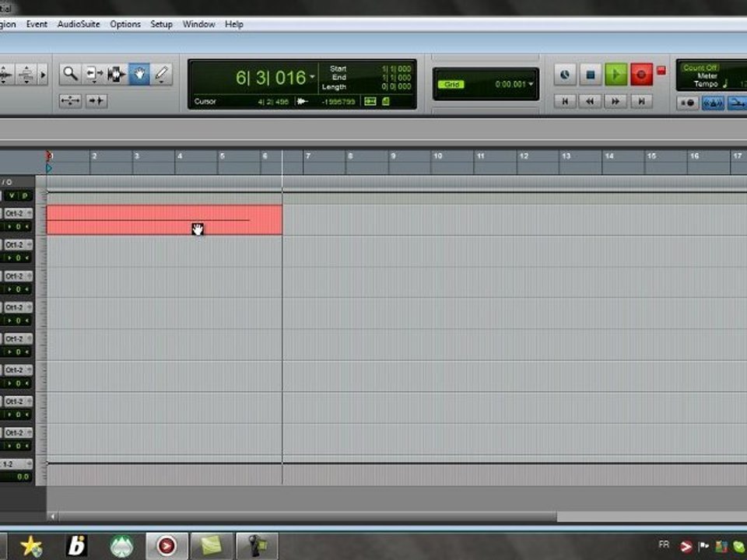Screen dimensions: 747x560
Task: Open the red play-button taskbar application
Action: [x=167, y=546]
